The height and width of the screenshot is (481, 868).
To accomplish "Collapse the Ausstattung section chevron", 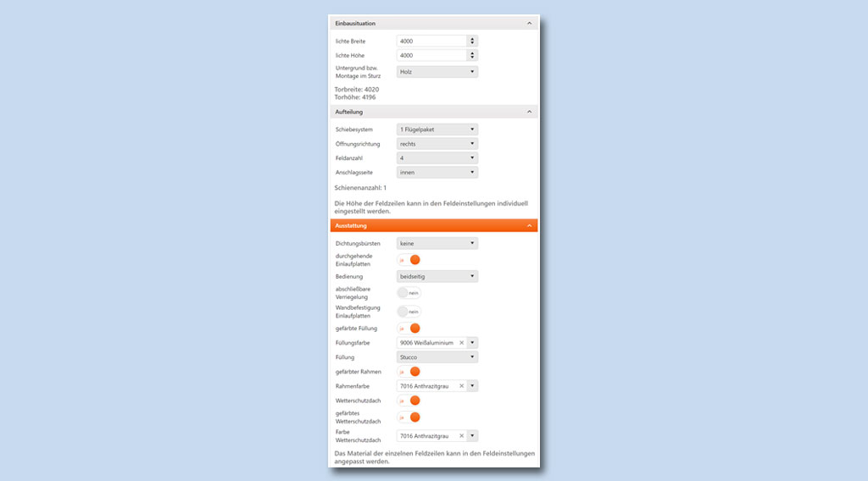I will click(x=529, y=226).
